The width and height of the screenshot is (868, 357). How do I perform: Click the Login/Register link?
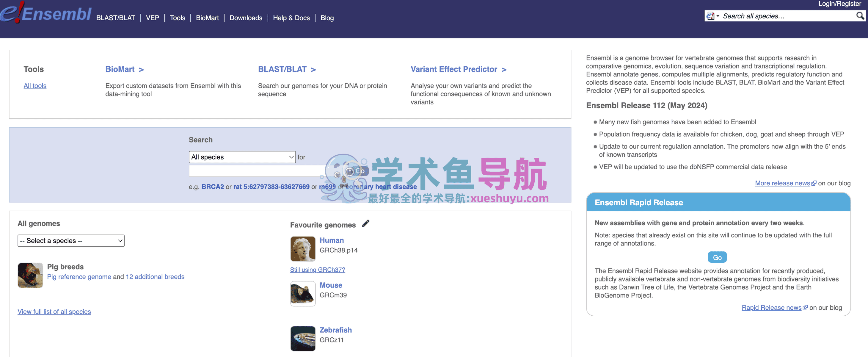point(839,4)
